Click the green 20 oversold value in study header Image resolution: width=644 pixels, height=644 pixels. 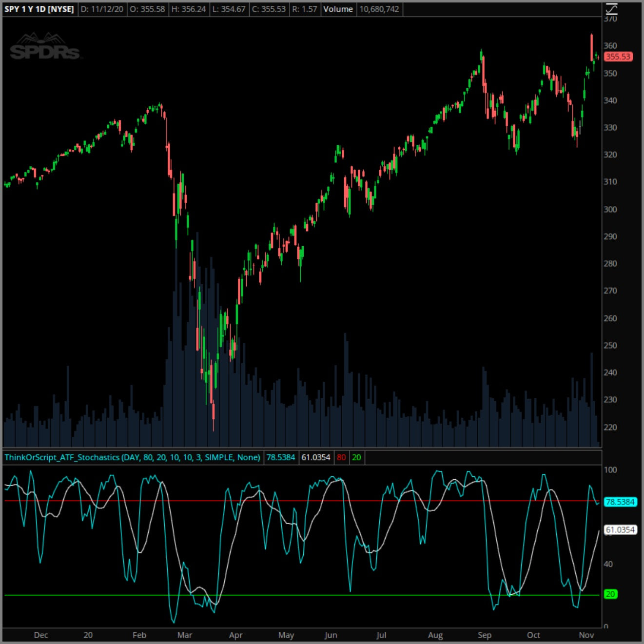[356, 457]
